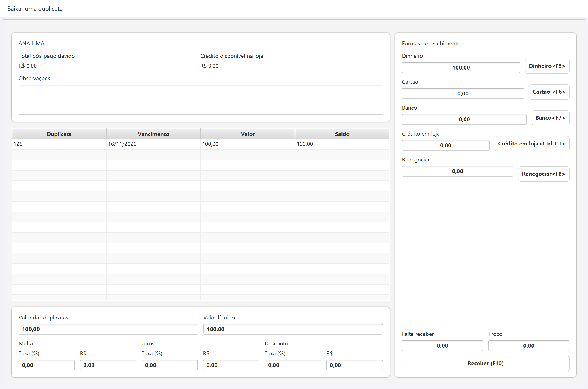588x389 pixels.
Task: Select the Banco<F7> payment button
Action: [x=550, y=118]
